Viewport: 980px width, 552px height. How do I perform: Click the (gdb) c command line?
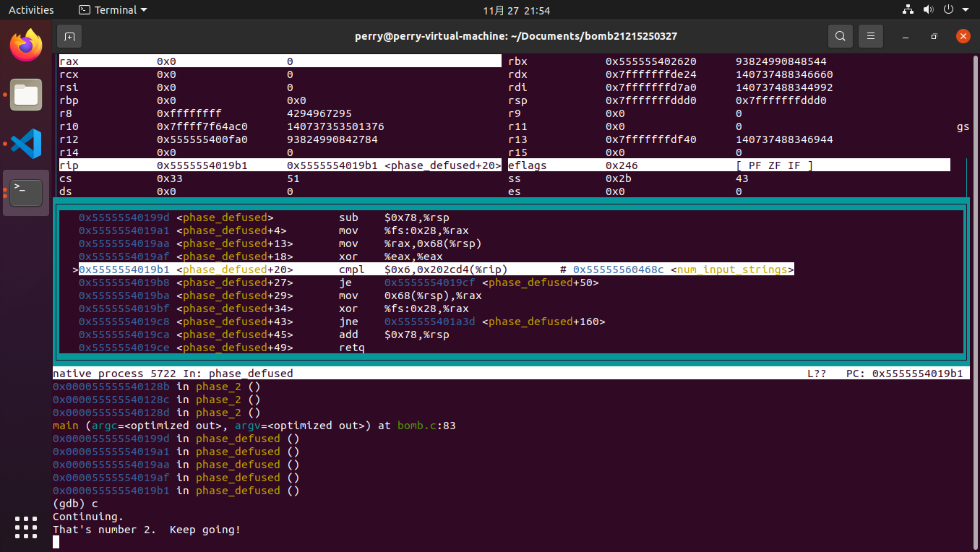75,504
